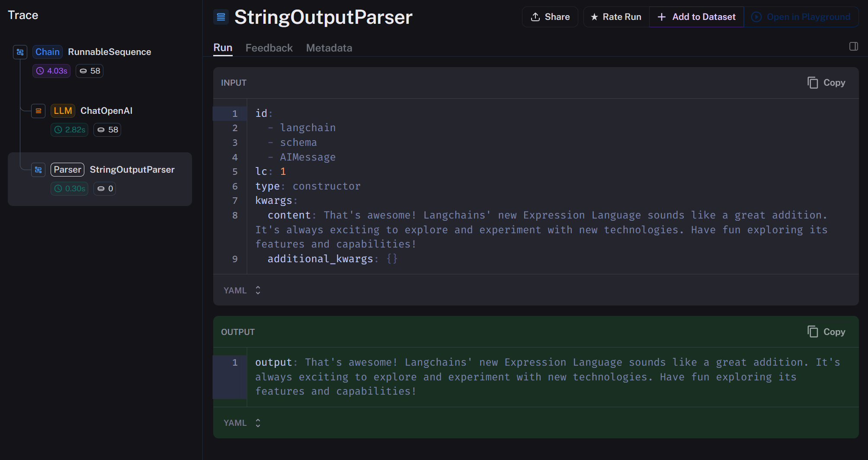Select RunnableSequence in the trace tree
The image size is (868, 460).
click(109, 52)
